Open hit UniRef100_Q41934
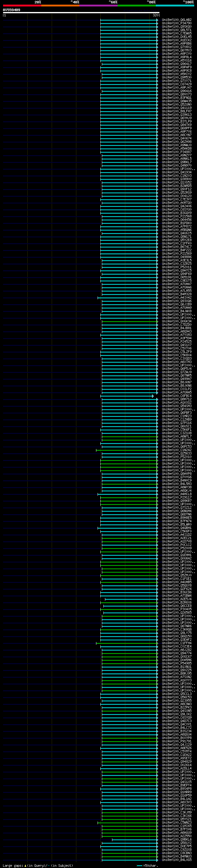 [x=177, y=172]
